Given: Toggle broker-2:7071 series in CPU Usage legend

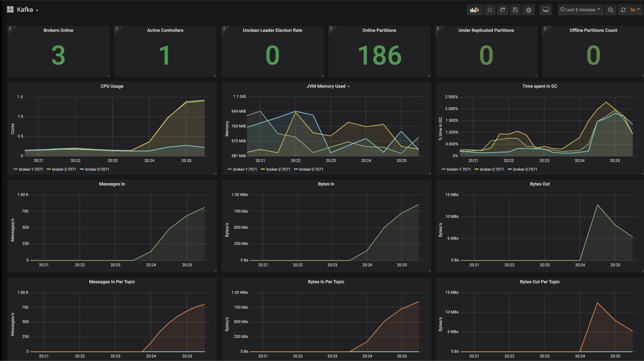Looking at the screenshot, I should point(64,169).
